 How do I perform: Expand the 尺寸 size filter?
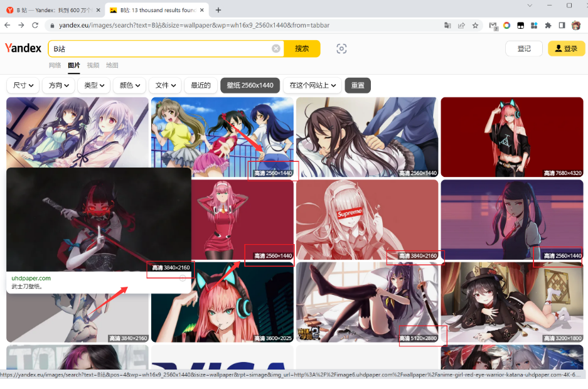point(23,85)
